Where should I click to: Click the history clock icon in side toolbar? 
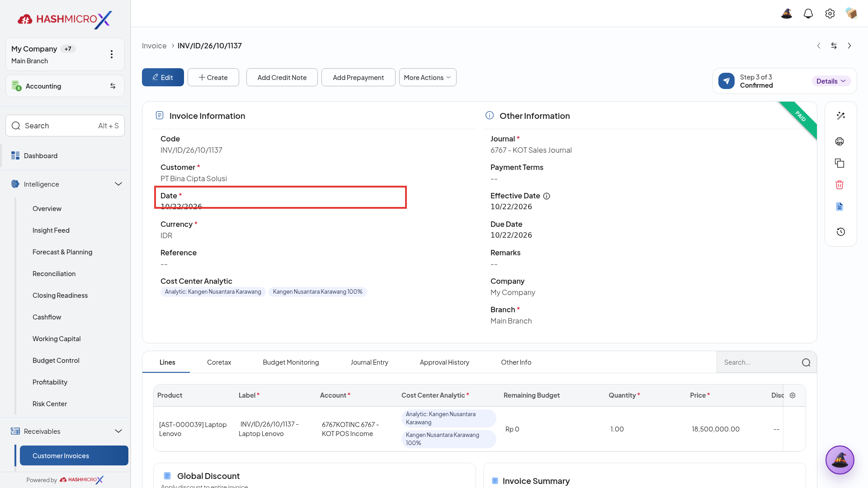coord(841,232)
